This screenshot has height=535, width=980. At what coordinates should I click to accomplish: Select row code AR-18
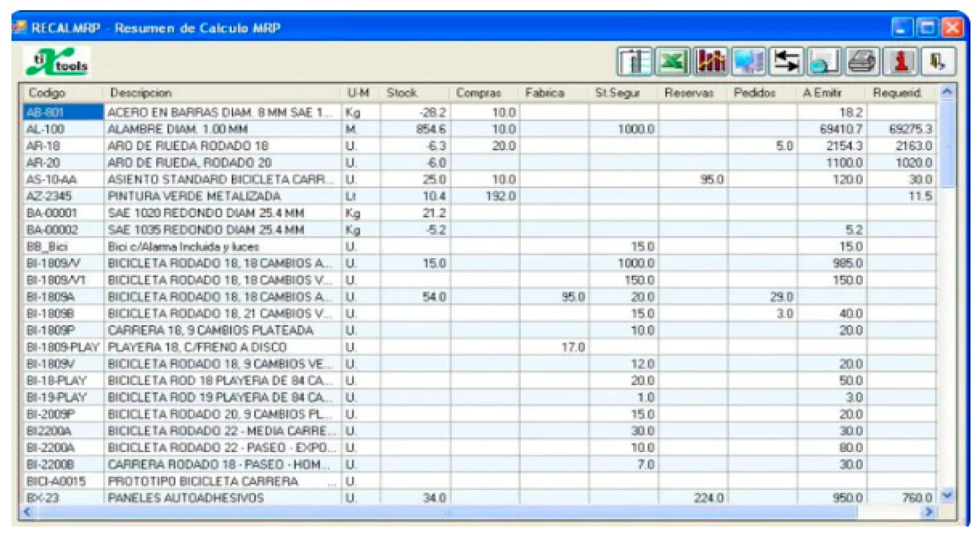click(63, 146)
